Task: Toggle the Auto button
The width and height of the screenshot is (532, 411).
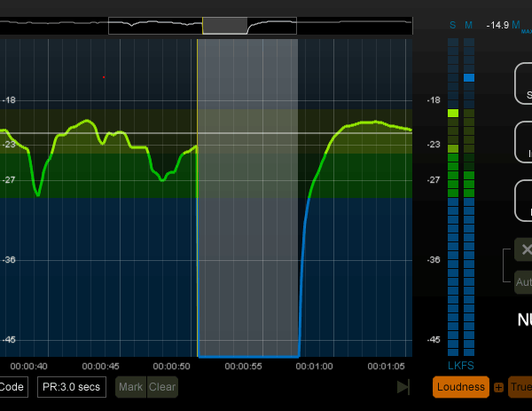Action: [x=524, y=282]
